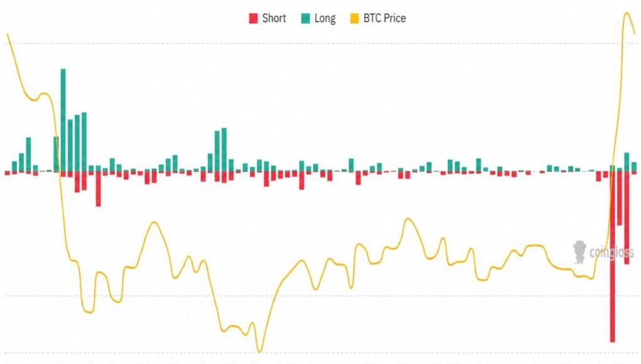Toggle the Short series legend label
The width and height of the screenshot is (641, 364).
tap(274, 18)
